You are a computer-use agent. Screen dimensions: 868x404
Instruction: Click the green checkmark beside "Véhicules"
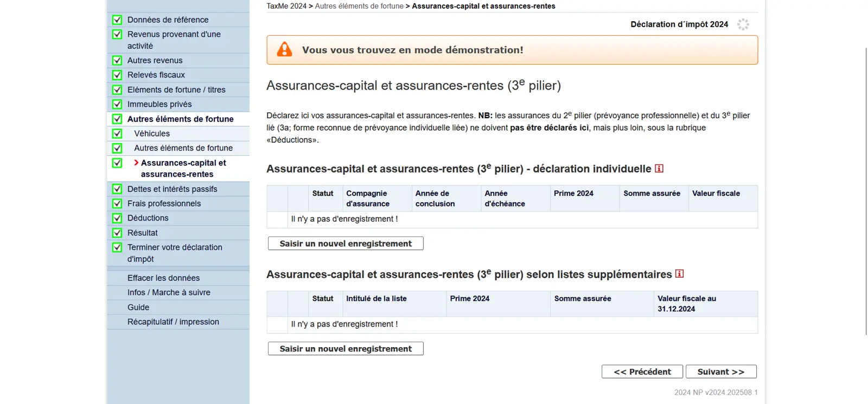point(117,133)
